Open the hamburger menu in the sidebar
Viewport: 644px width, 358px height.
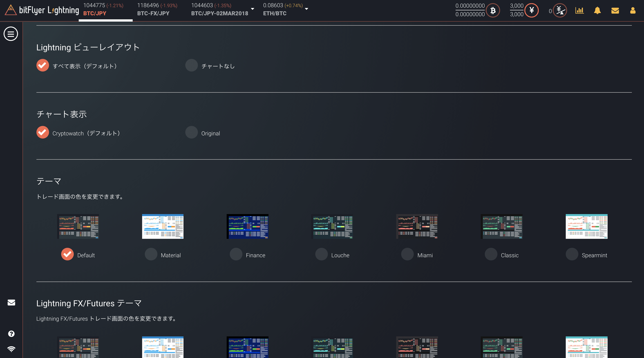[x=11, y=34]
